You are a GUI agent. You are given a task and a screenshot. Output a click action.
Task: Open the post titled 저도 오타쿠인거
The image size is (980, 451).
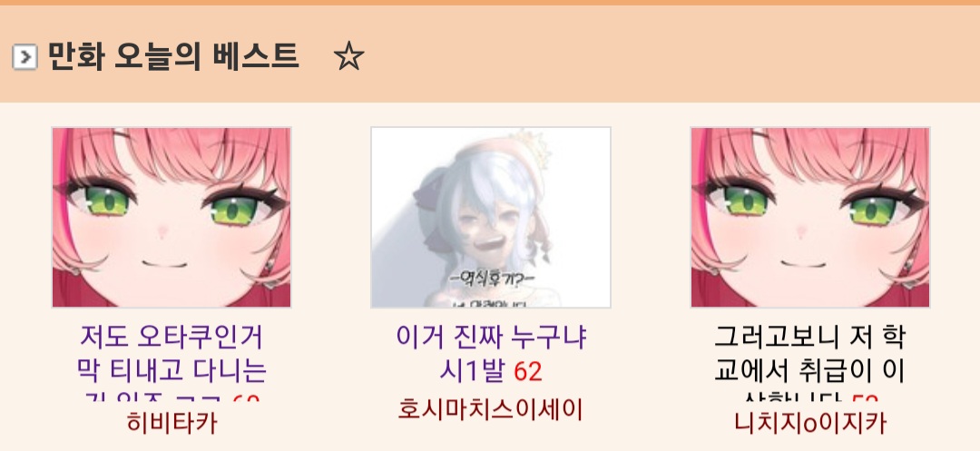(171, 338)
